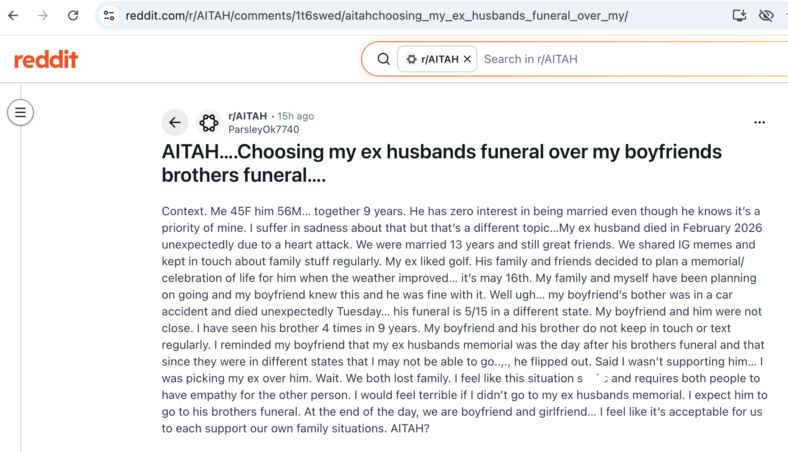Go back using the post back arrow
The width and height of the screenshot is (788, 452).
coord(175,122)
